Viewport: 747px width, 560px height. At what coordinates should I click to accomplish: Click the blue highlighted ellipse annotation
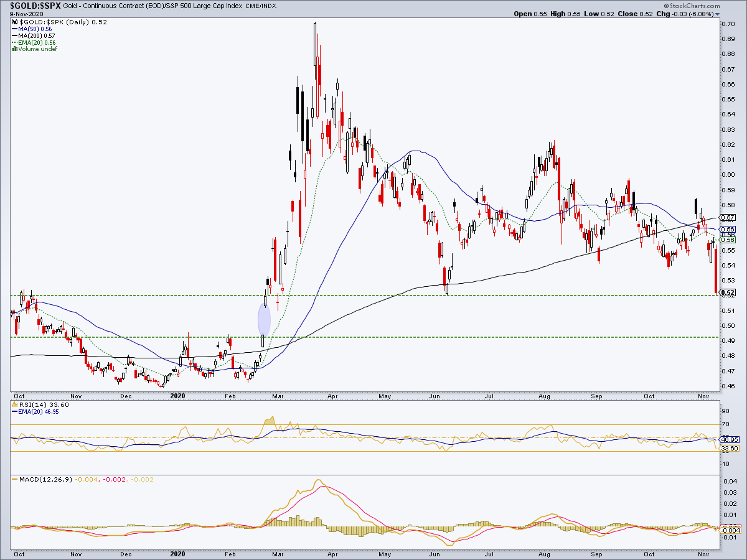click(x=264, y=319)
